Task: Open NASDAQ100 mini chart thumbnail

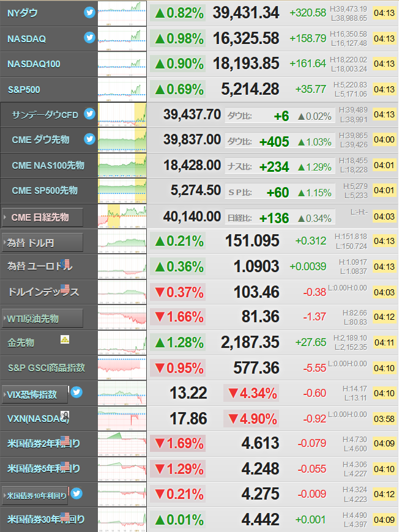Action: [x=122, y=64]
